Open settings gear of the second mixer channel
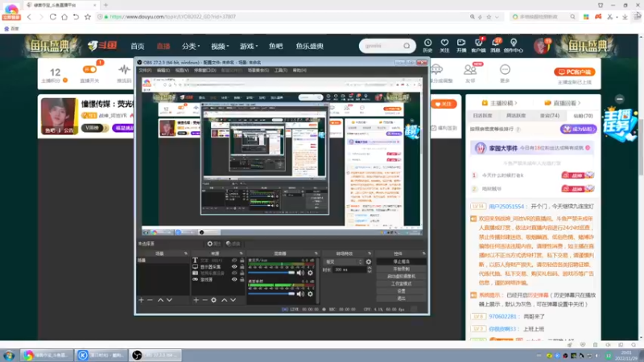 coord(310,294)
